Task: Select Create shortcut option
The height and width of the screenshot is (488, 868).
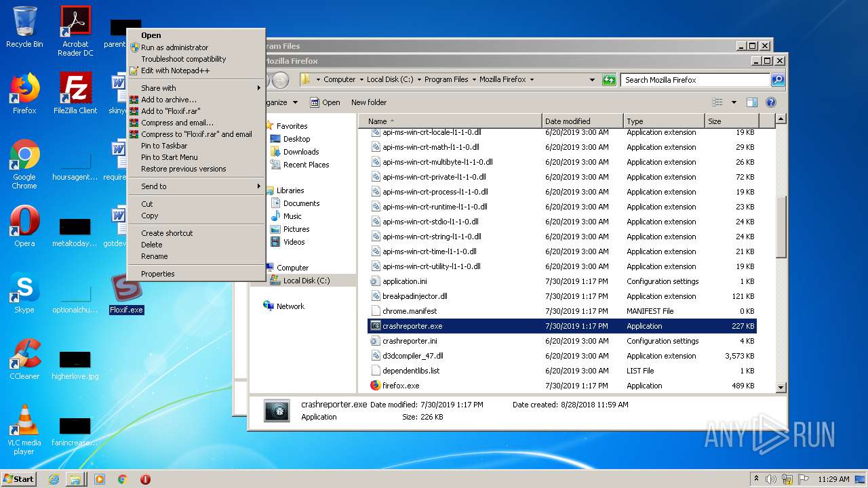Action: 196,233
